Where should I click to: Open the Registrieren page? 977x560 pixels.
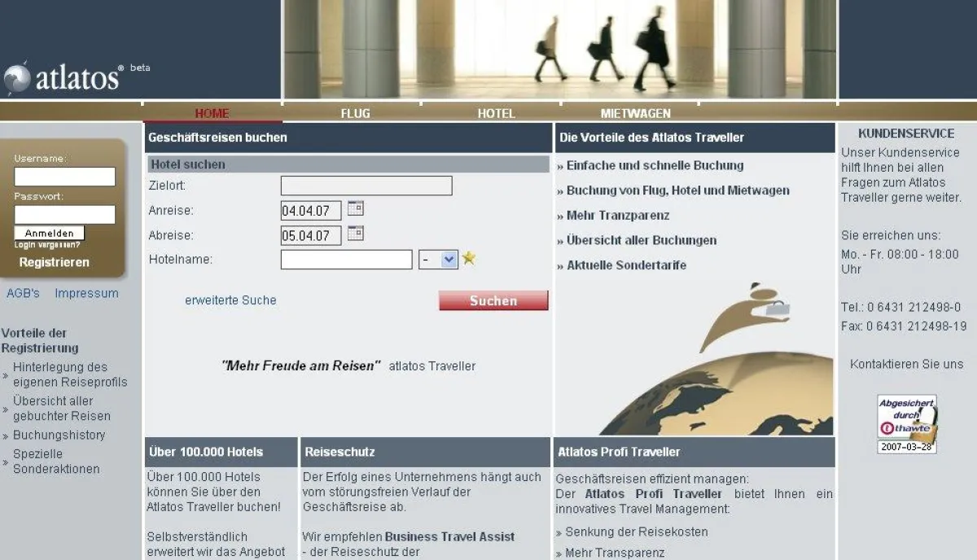(x=55, y=262)
